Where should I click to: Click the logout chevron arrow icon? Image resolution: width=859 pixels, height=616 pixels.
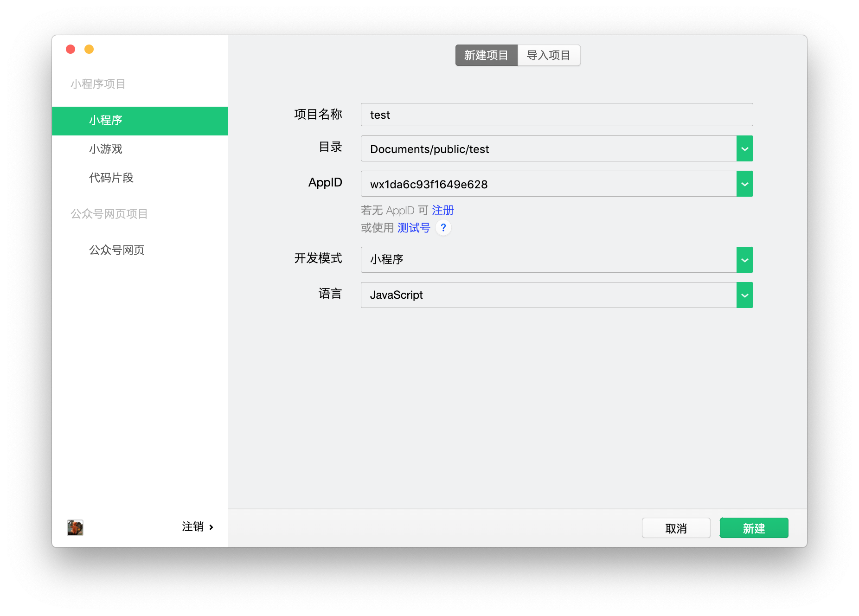click(x=212, y=527)
